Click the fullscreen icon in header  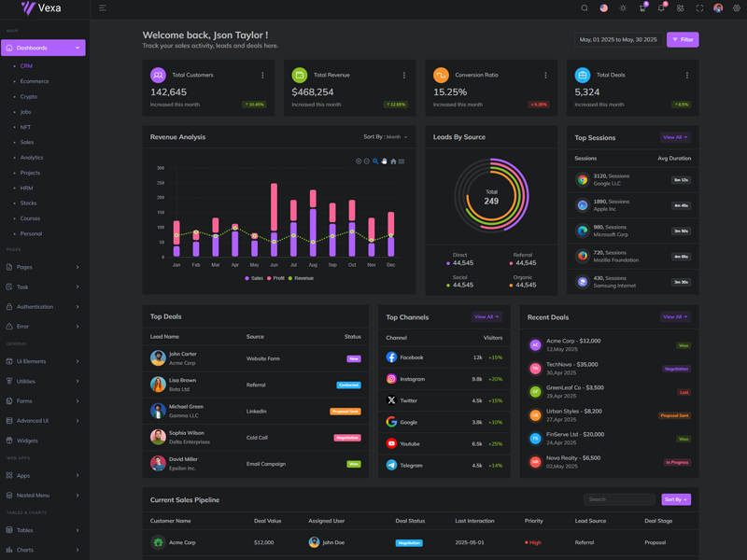tap(699, 8)
